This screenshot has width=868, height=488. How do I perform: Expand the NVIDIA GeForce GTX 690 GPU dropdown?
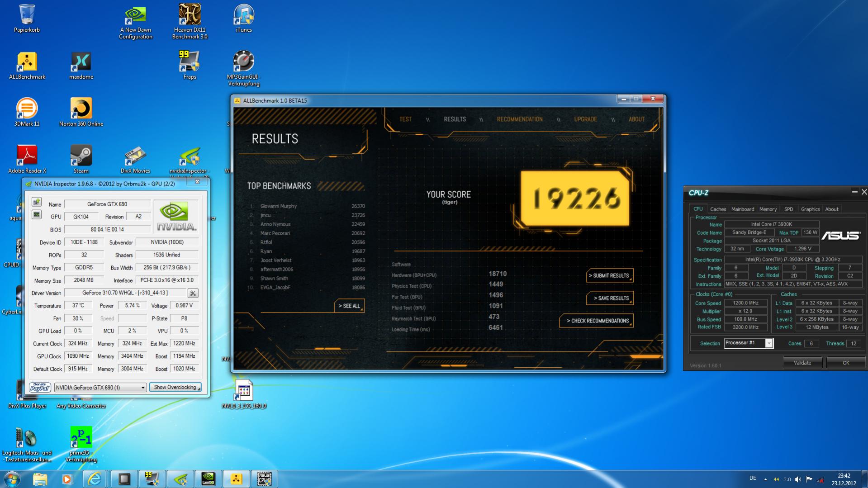pos(100,388)
